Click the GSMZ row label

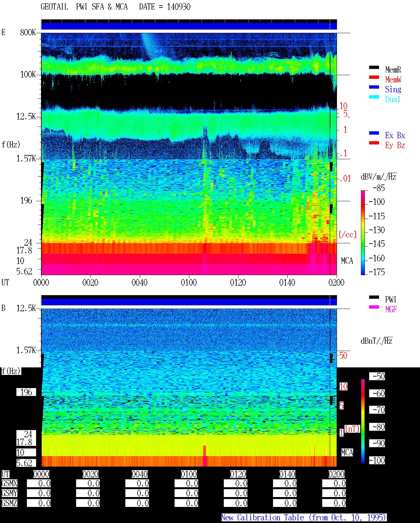click(x=9, y=503)
